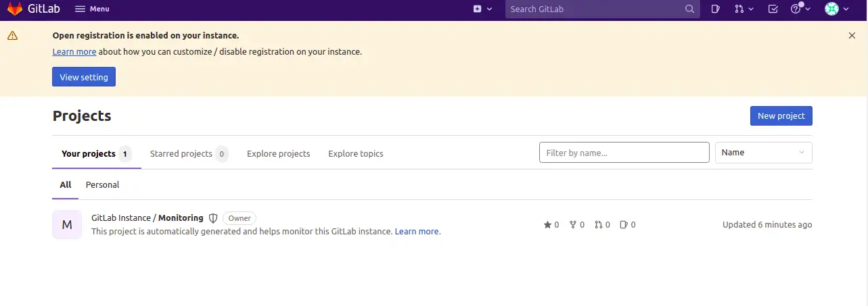The height and width of the screenshot is (306, 868).
Task: Open the Name sort dropdown
Action: click(x=764, y=153)
